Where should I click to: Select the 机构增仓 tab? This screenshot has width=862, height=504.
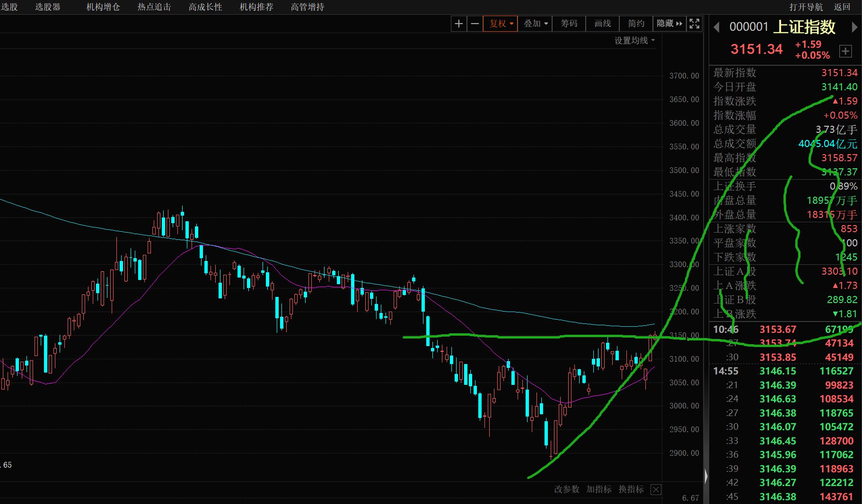point(103,7)
